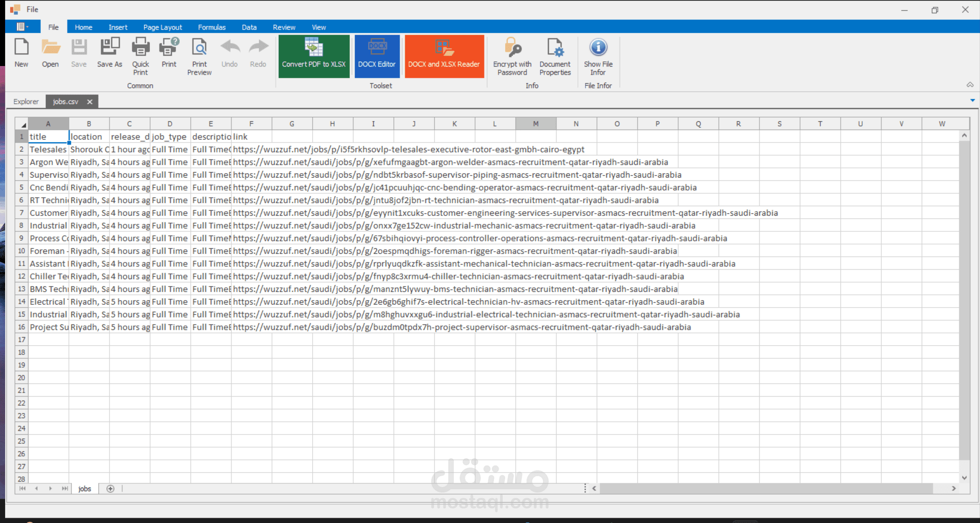The height and width of the screenshot is (523, 980).
Task: Select column header M
Action: point(536,124)
